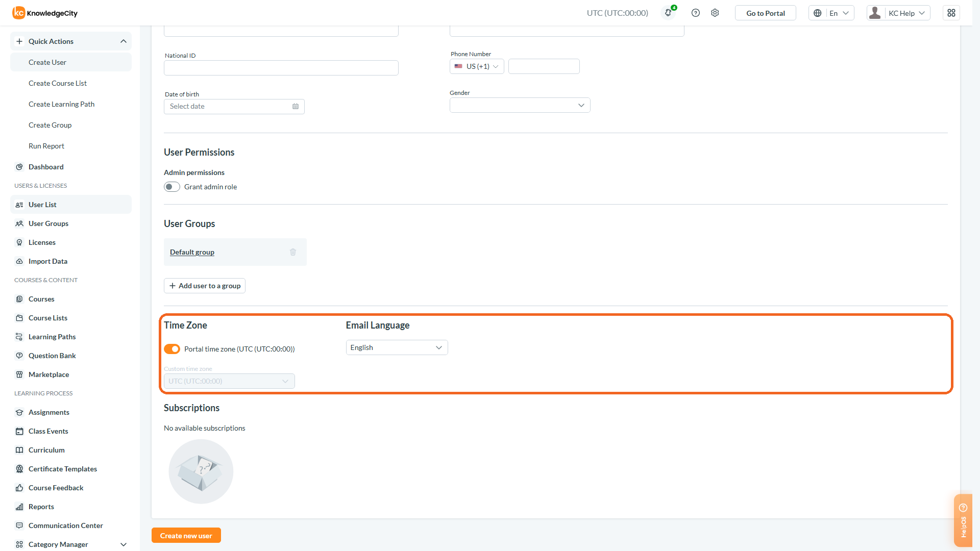This screenshot has height=551, width=980.
Task: Open the HelpOS side widget
Action: [963, 520]
